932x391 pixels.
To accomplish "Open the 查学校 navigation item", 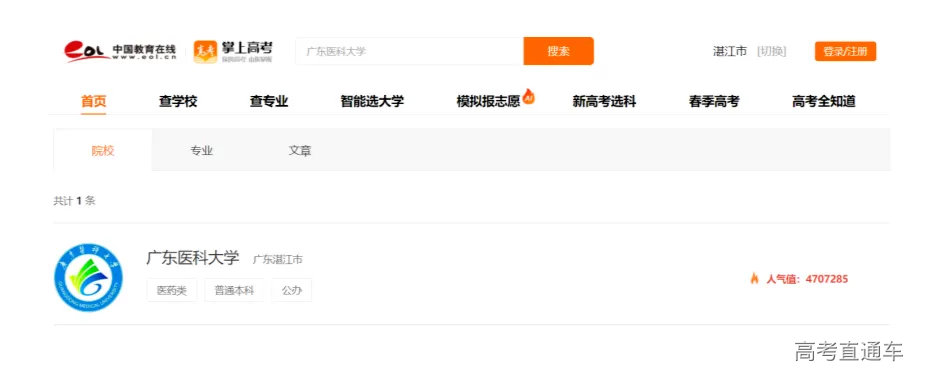I will point(178,102).
